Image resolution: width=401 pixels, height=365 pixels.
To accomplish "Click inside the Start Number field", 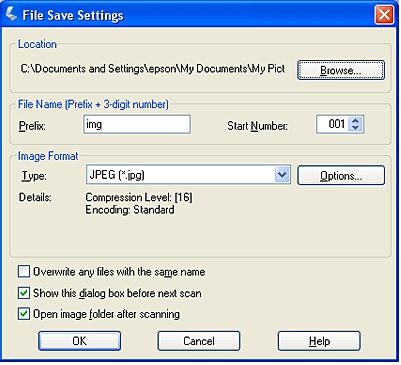I will [332, 124].
